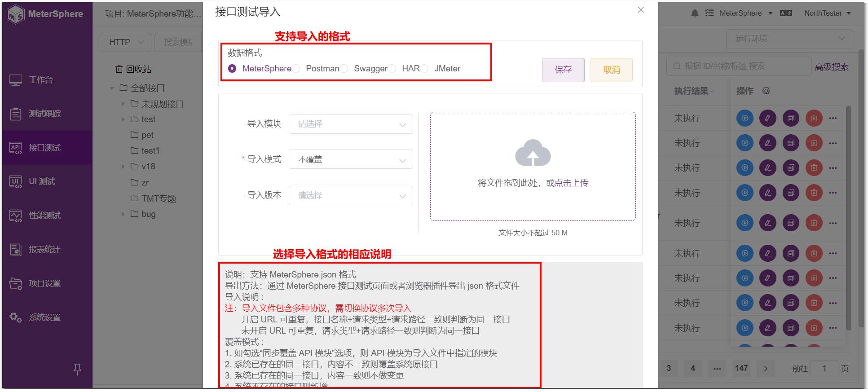868x392 pixels.
Task: Click the 取消 button
Action: click(612, 70)
